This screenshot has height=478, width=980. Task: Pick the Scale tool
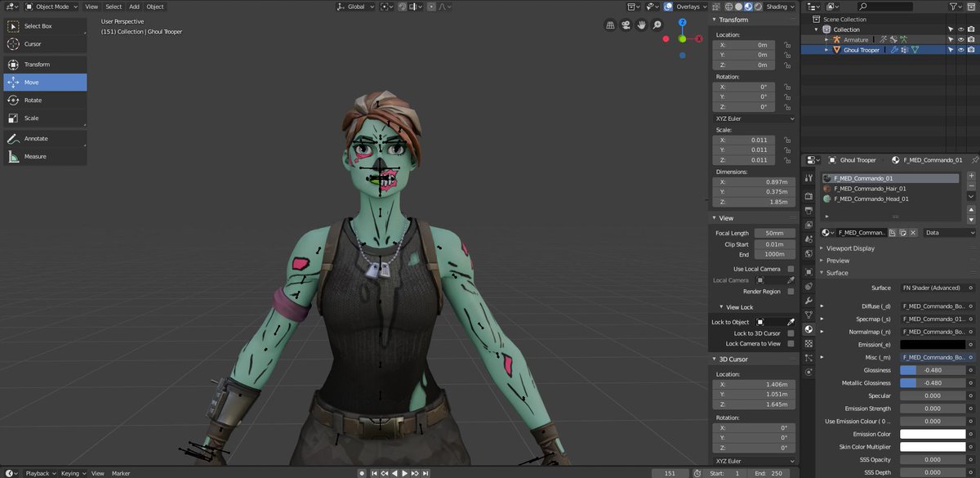[x=45, y=118]
